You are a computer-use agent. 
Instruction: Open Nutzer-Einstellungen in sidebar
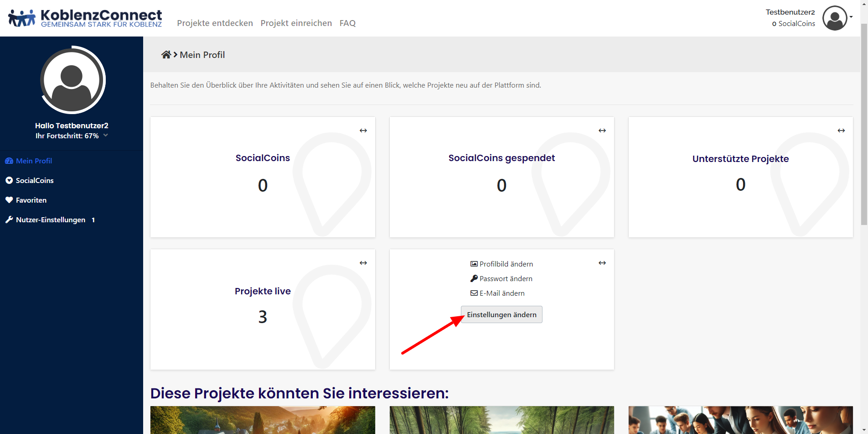pos(50,220)
